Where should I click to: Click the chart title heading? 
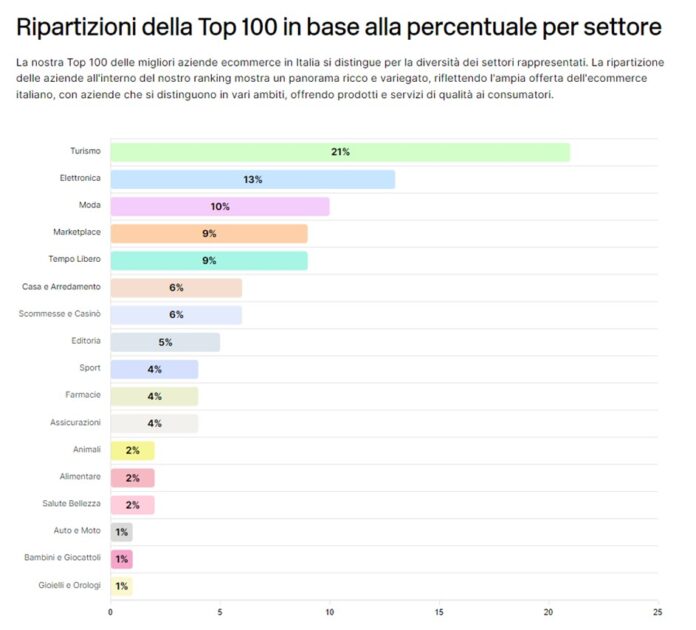click(x=339, y=27)
